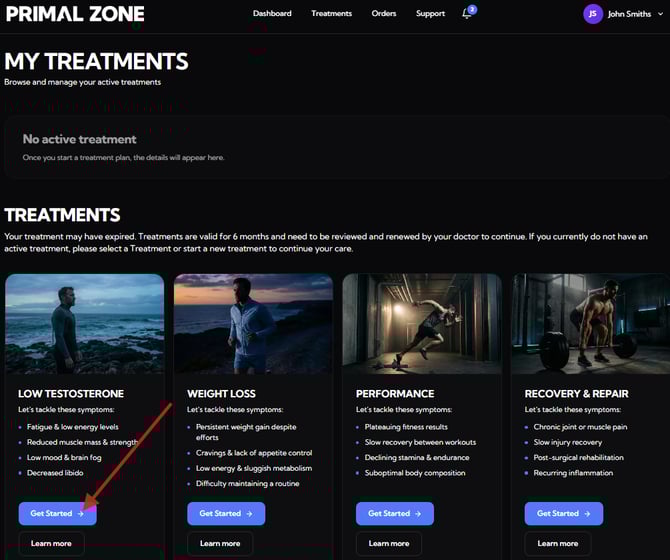Click Learn more under Recovery & Repair
Screen dimensions: 670x560
point(558,544)
